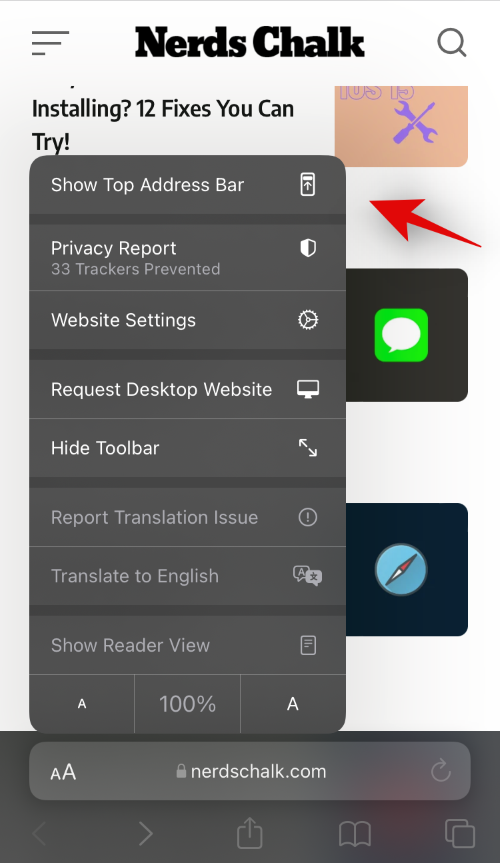Image resolution: width=500 pixels, height=863 pixels.
Task: Tap the search magnifier icon
Action: (452, 43)
